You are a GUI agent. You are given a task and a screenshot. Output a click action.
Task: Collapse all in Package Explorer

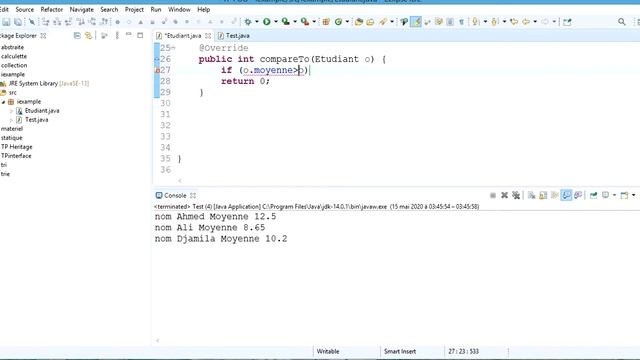pyautogui.click(x=77, y=36)
